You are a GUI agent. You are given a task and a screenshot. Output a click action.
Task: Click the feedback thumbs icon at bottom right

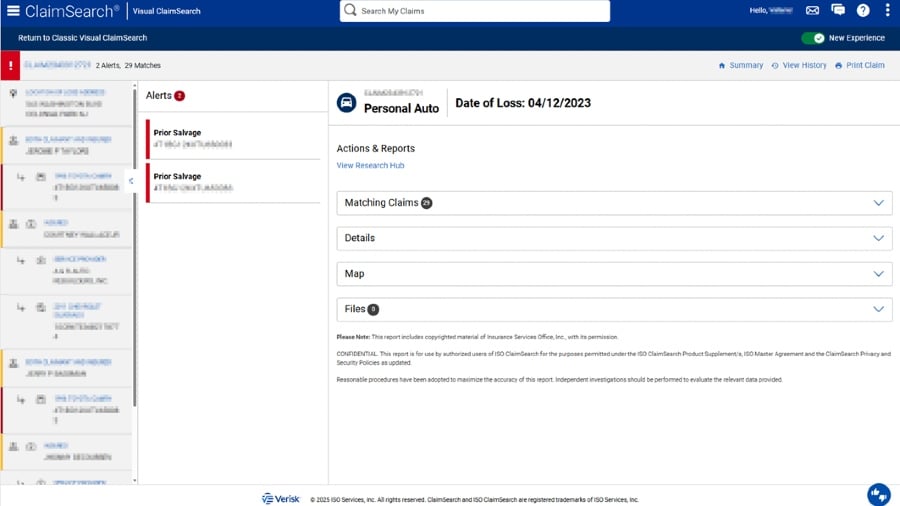coord(878,493)
